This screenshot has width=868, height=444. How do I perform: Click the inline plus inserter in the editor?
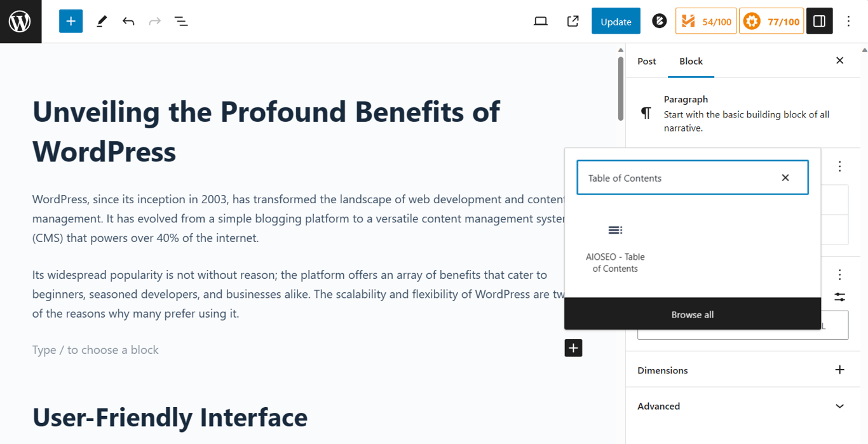[573, 348]
